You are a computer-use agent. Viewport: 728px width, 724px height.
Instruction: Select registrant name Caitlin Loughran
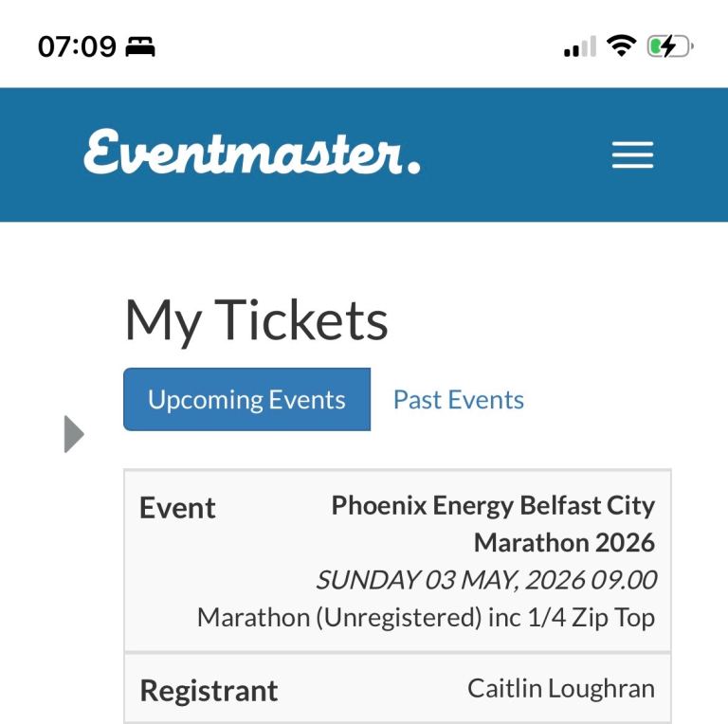coord(560,688)
